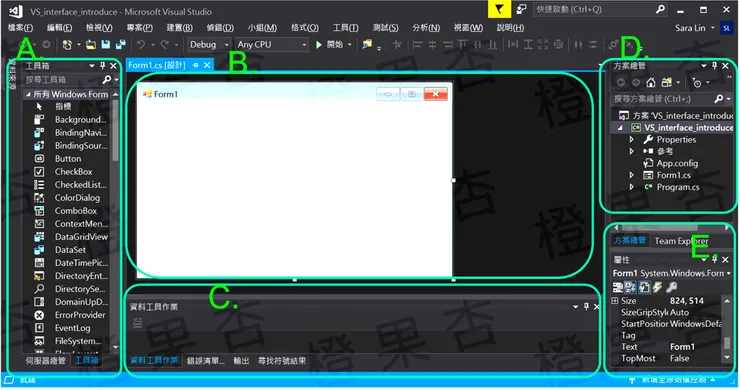This screenshot has width=740, height=390.
Task: Click the auto-hide pin on the toolbox panel
Action: 103,66
